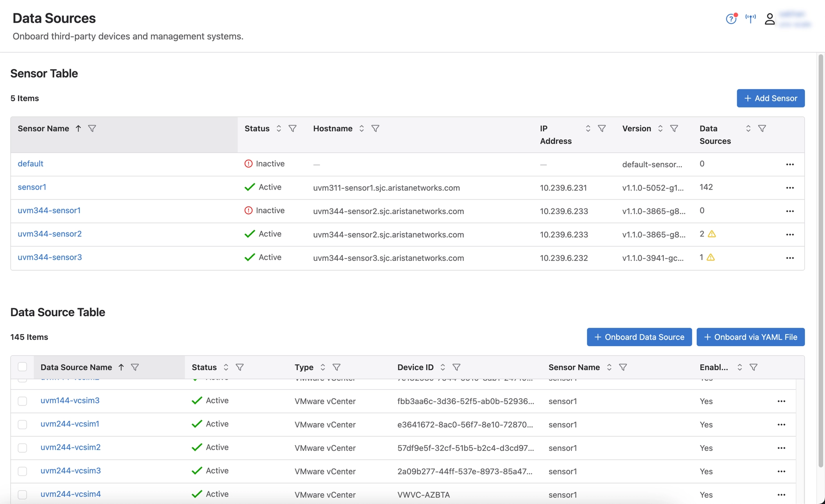Click Onboard Data Source button
The height and width of the screenshot is (504, 825).
pos(639,337)
